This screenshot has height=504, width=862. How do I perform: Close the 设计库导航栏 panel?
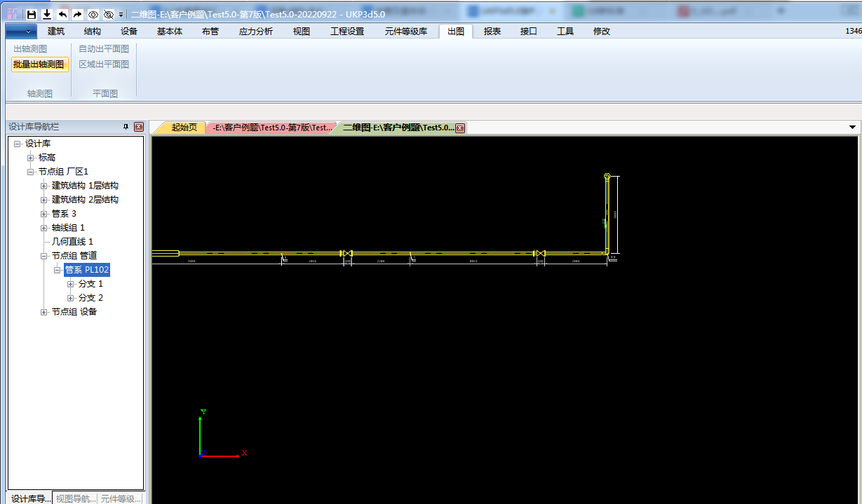pos(139,127)
